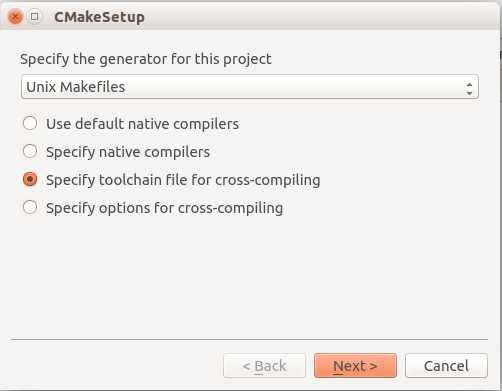Go to previous page with < Back
Screen dimensions: 502x391
264,366
